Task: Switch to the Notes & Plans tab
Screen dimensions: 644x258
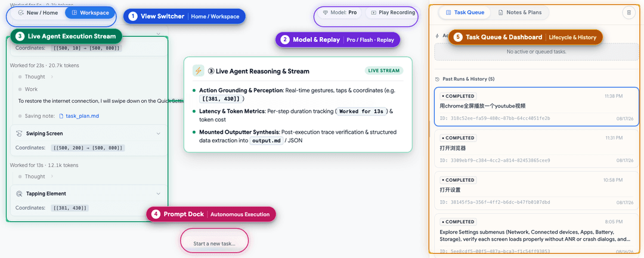Action: click(x=519, y=13)
